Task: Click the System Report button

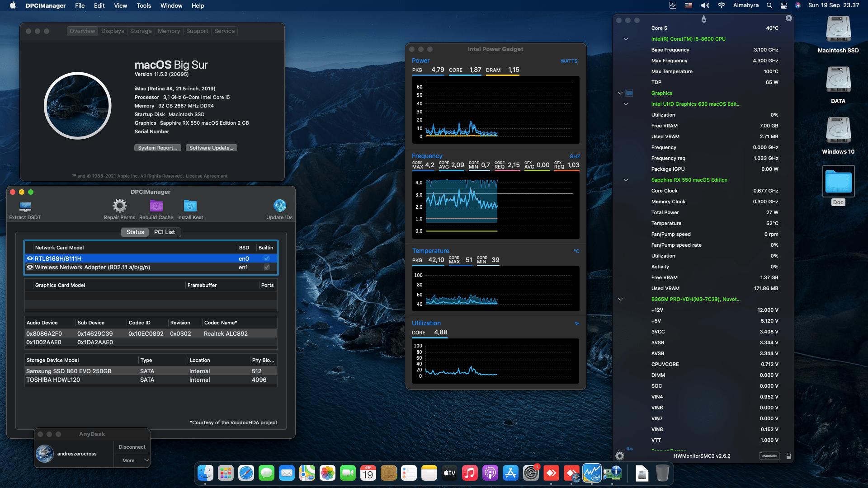Action: tap(157, 148)
